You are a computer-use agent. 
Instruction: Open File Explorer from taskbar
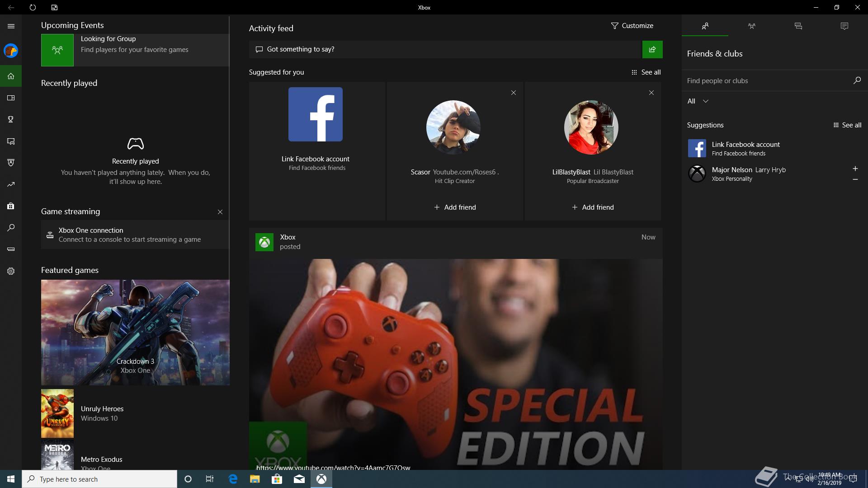pyautogui.click(x=255, y=479)
